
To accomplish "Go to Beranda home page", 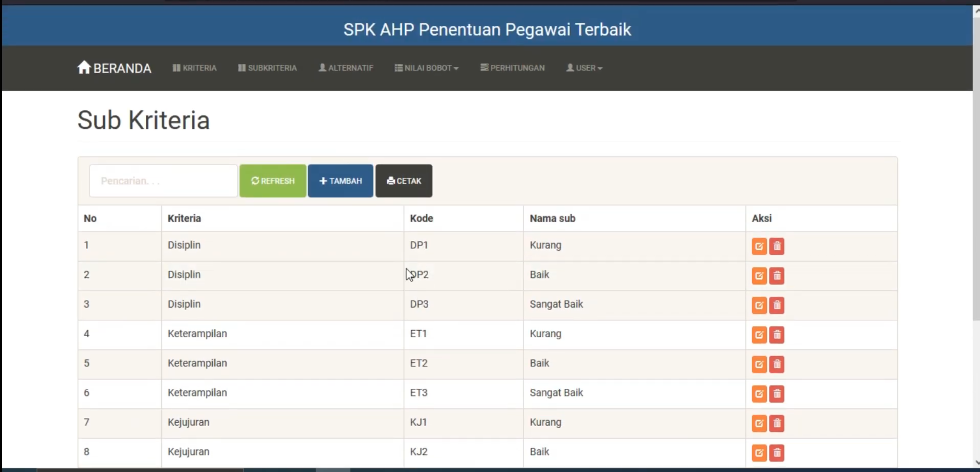I will tap(114, 68).
